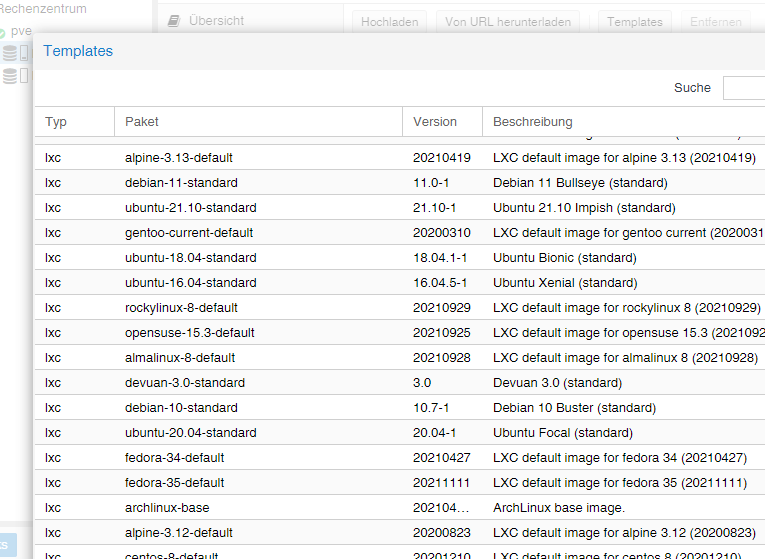Viewport: 765px width, 559px height.
Task: Select the devuan-3.0-standard template
Action: pos(400,382)
